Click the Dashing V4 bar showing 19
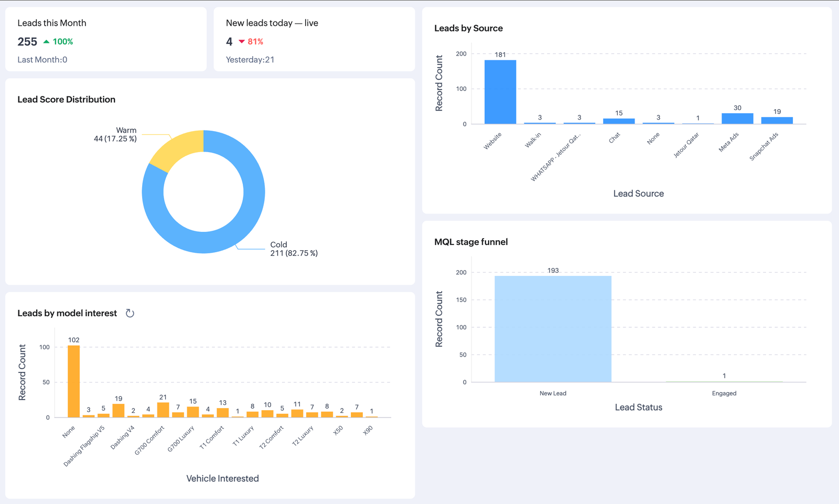Image resolution: width=839 pixels, height=504 pixels. pos(119,411)
